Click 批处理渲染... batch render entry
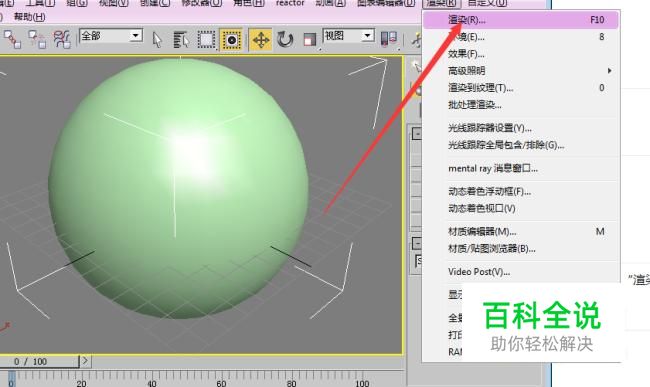 521,105
